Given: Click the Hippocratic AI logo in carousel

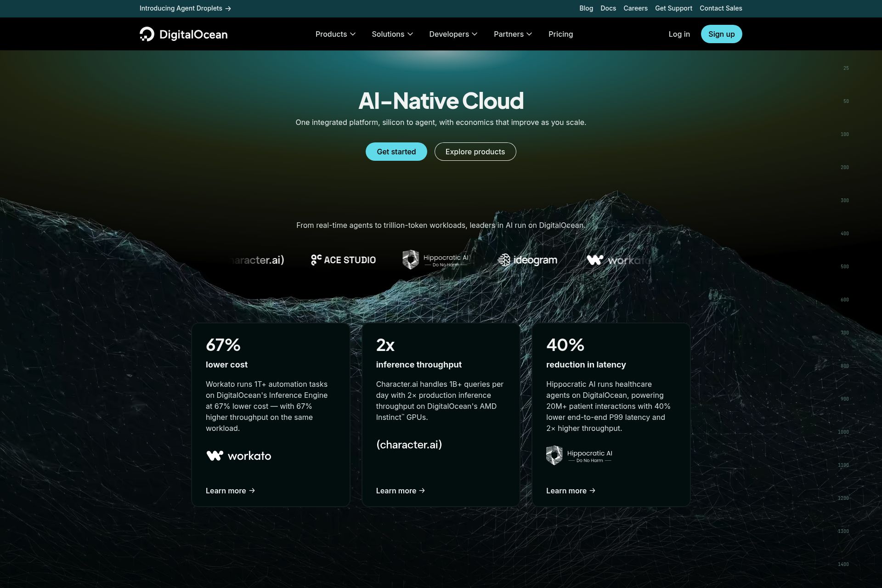Looking at the screenshot, I should (435, 260).
